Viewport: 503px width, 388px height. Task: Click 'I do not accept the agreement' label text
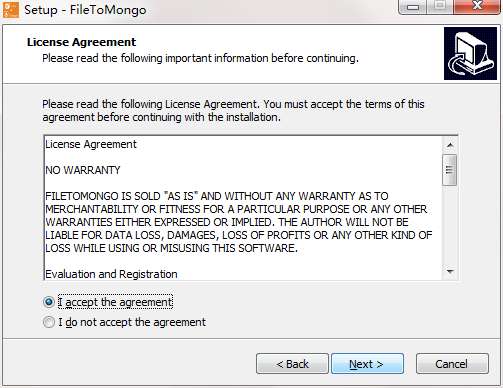click(x=132, y=322)
